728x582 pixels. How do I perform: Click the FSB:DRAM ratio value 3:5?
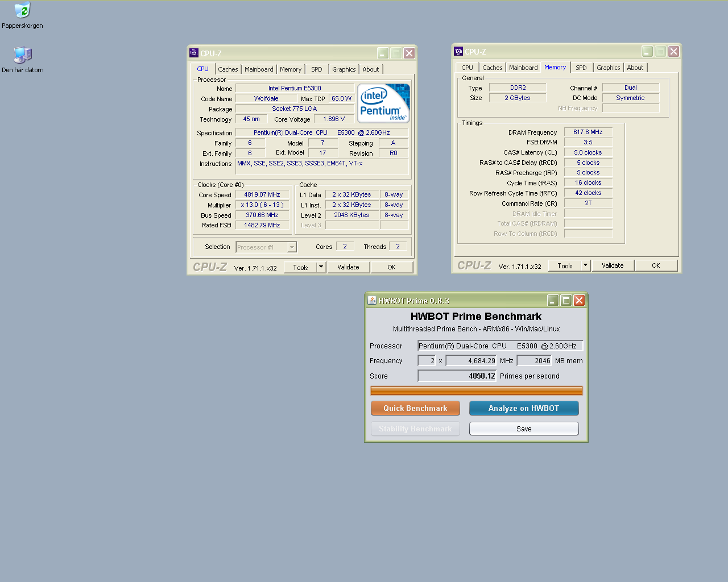tap(588, 142)
